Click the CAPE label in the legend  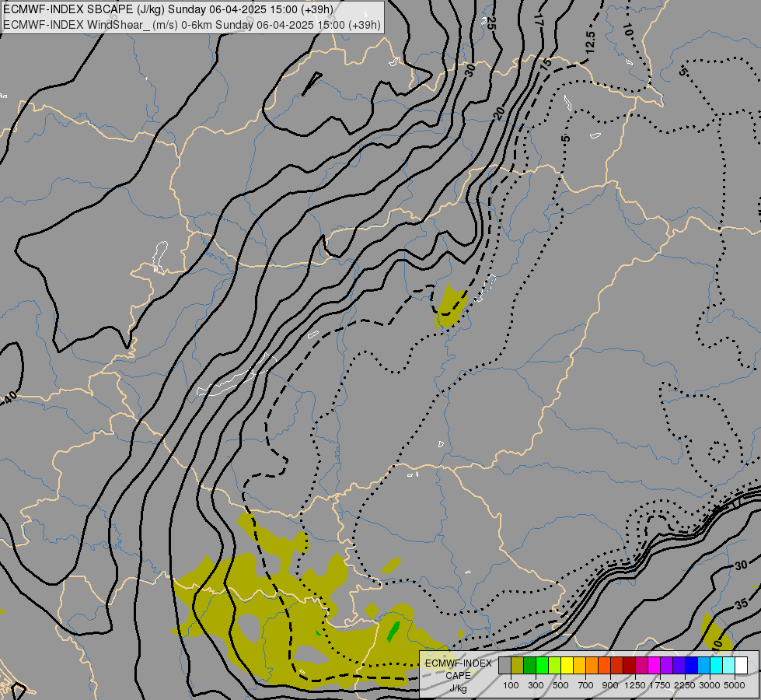click(458, 676)
